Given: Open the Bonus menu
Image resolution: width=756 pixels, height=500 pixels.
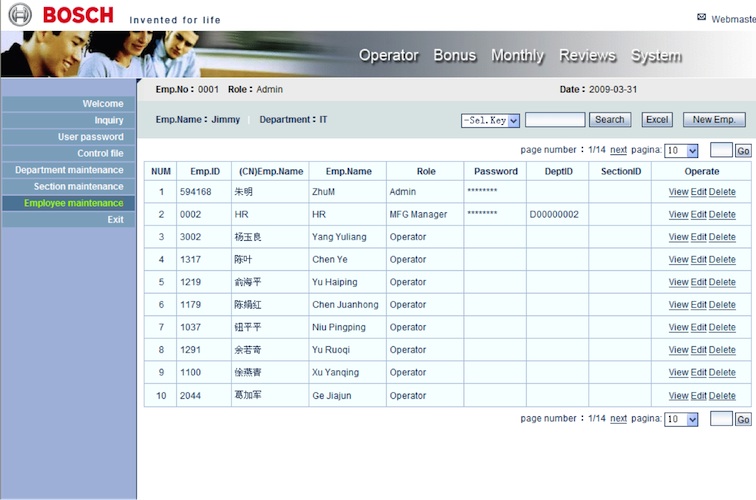Looking at the screenshot, I should click(454, 56).
